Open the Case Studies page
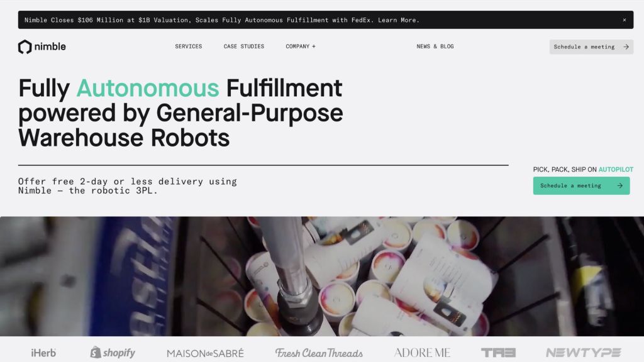 click(x=244, y=47)
